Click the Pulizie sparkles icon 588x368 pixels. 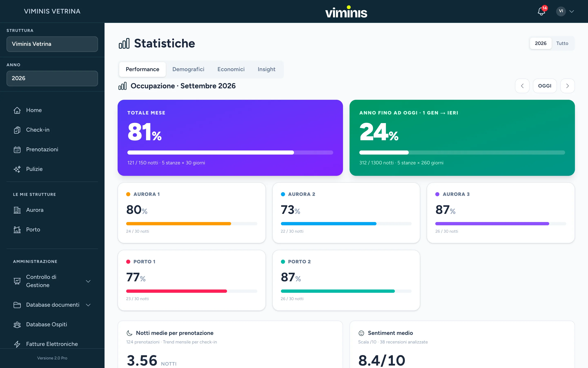pyautogui.click(x=17, y=169)
